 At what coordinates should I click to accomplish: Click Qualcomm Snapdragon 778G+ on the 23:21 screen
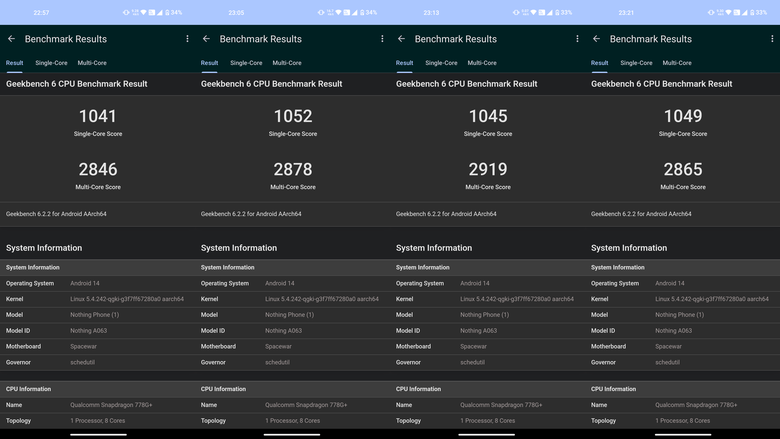tap(696, 405)
